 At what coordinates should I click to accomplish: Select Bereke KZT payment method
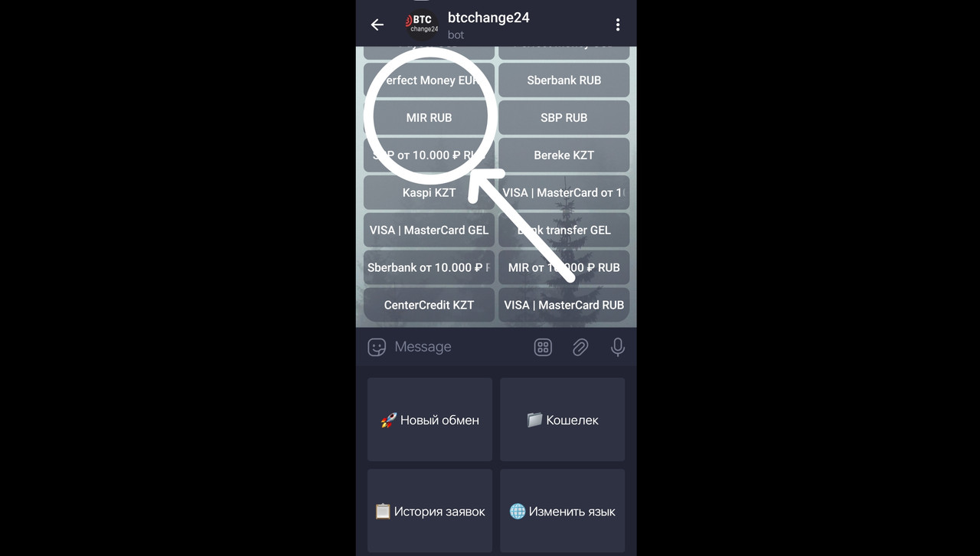click(564, 155)
